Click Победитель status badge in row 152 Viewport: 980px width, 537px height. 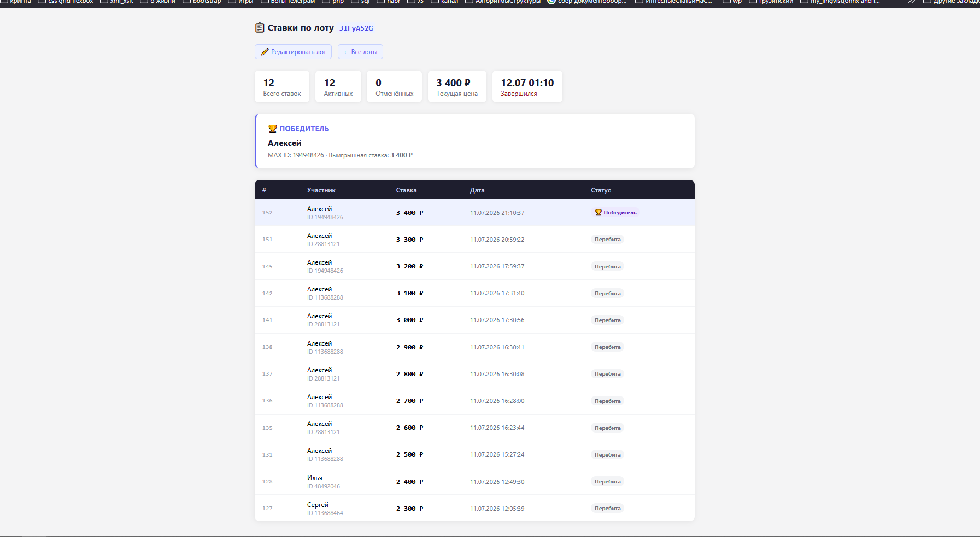click(615, 212)
